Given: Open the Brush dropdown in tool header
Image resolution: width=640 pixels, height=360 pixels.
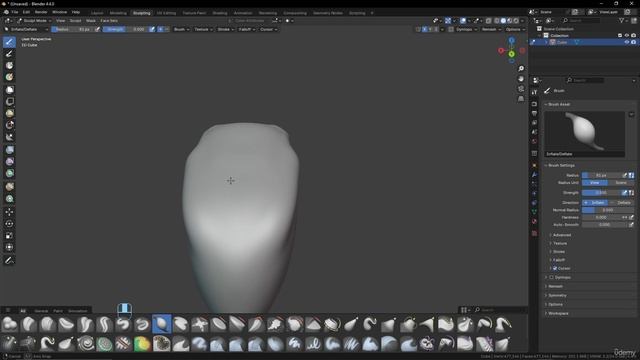Looking at the screenshot, I should click(x=181, y=29).
